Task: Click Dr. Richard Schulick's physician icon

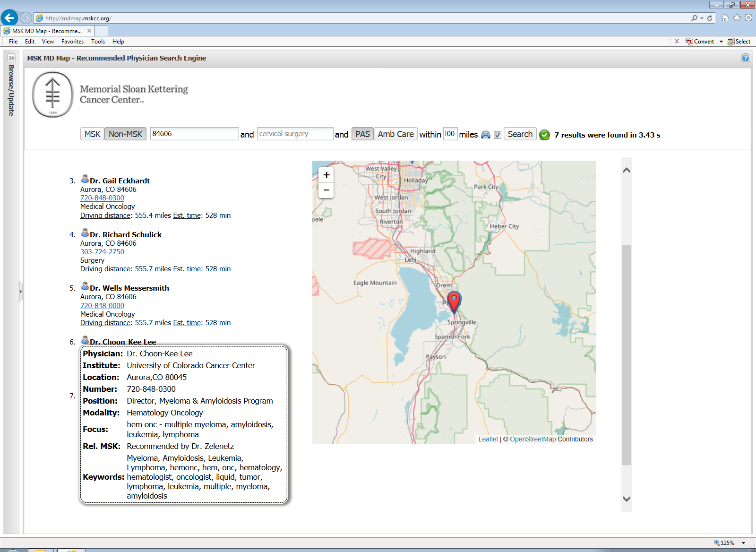Action: click(85, 233)
